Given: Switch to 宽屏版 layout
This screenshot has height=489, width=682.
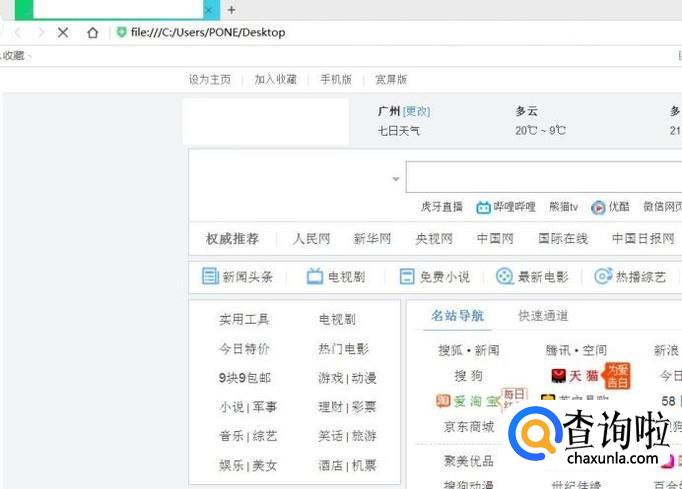Looking at the screenshot, I should click(391, 80).
